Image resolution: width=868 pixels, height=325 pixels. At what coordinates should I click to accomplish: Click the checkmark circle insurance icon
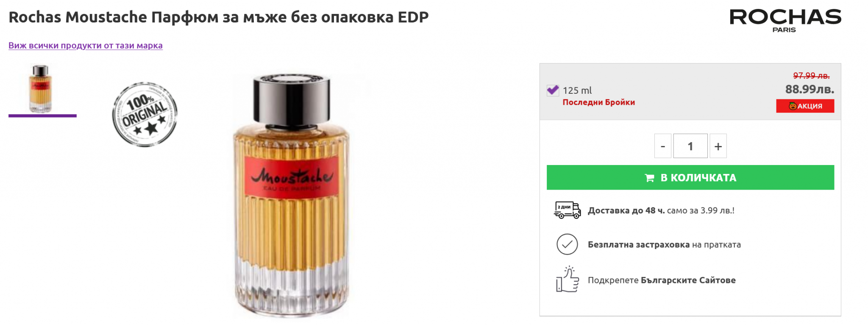(567, 244)
